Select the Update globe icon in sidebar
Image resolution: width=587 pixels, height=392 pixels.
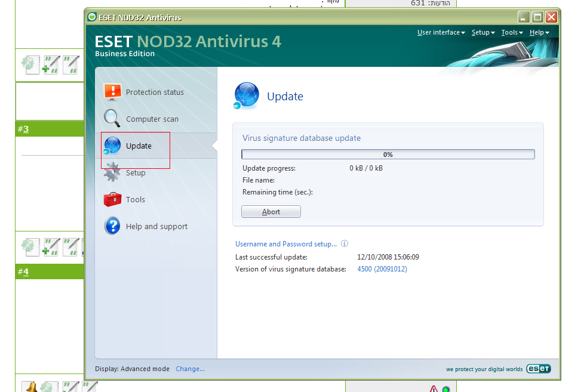click(112, 146)
